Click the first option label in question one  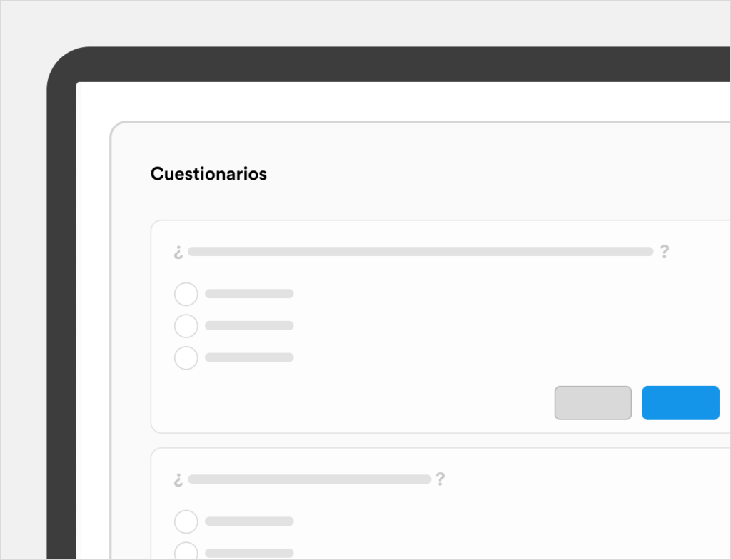coord(249,294)
